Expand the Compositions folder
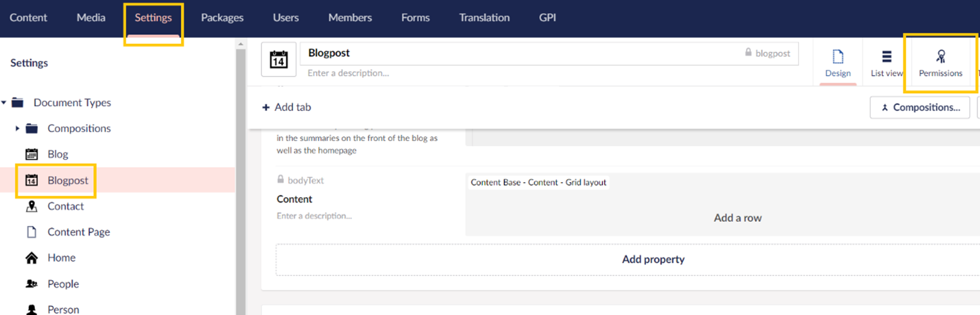Viewport: 980px width, 315px height. tap(17, 129)
